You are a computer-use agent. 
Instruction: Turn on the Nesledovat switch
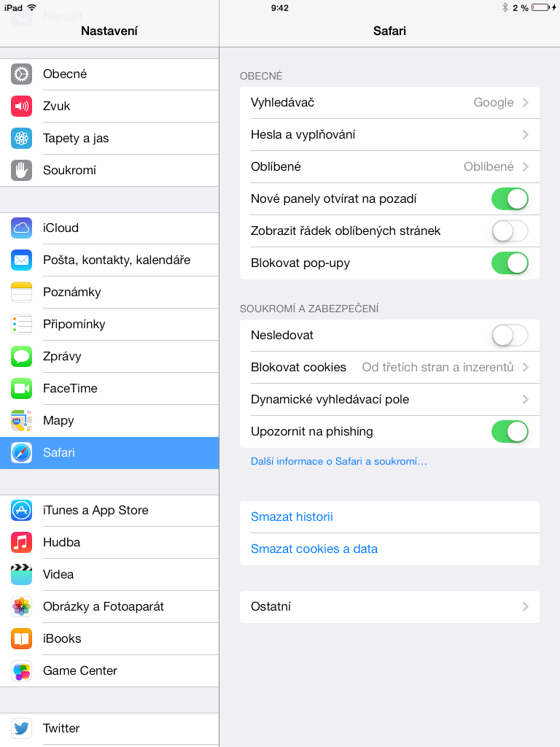tap(510, 336)
